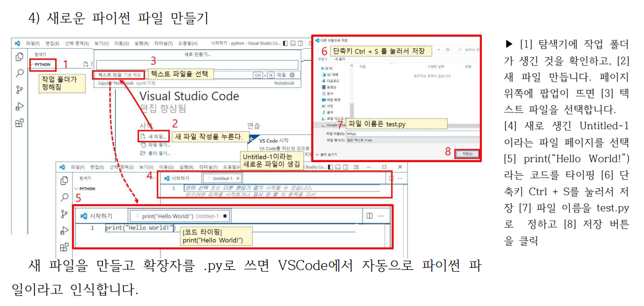Open more actions beside print("Hello World!") tab
The height and width of the screenshot is (306, 644).
click(381, 216)
